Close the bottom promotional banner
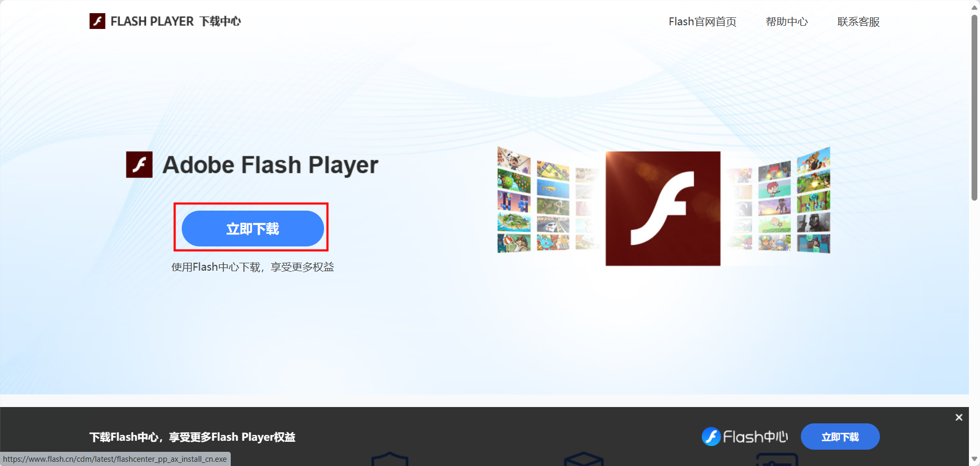 pos(959,417)
